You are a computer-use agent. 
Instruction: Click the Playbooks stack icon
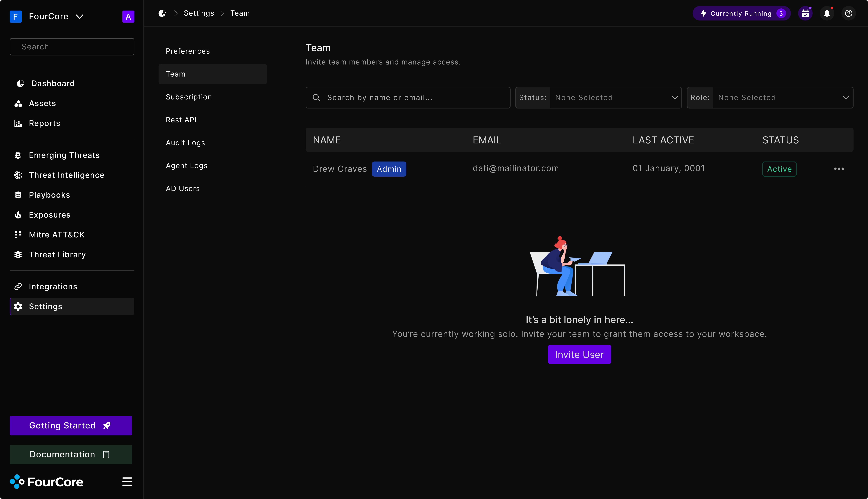18,195
